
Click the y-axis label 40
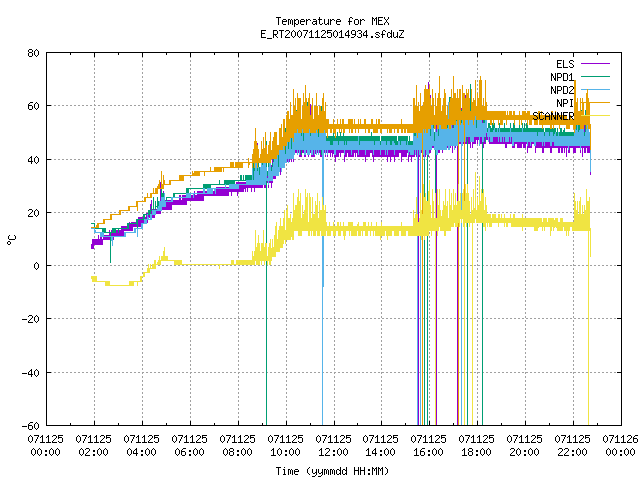tap(33, 160)
